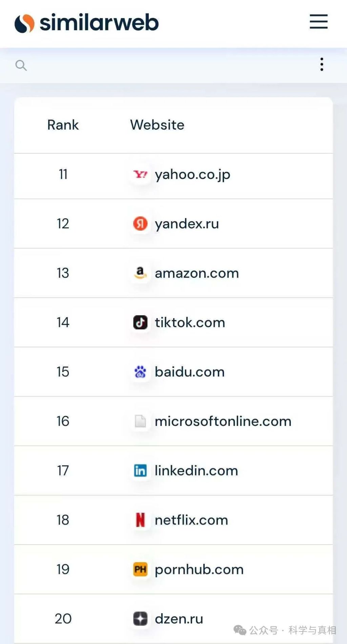Image resolution: width=347 pixels, height=644 pixels.
Task: Click the TikTok favicon icon
Action: (140, 322)
